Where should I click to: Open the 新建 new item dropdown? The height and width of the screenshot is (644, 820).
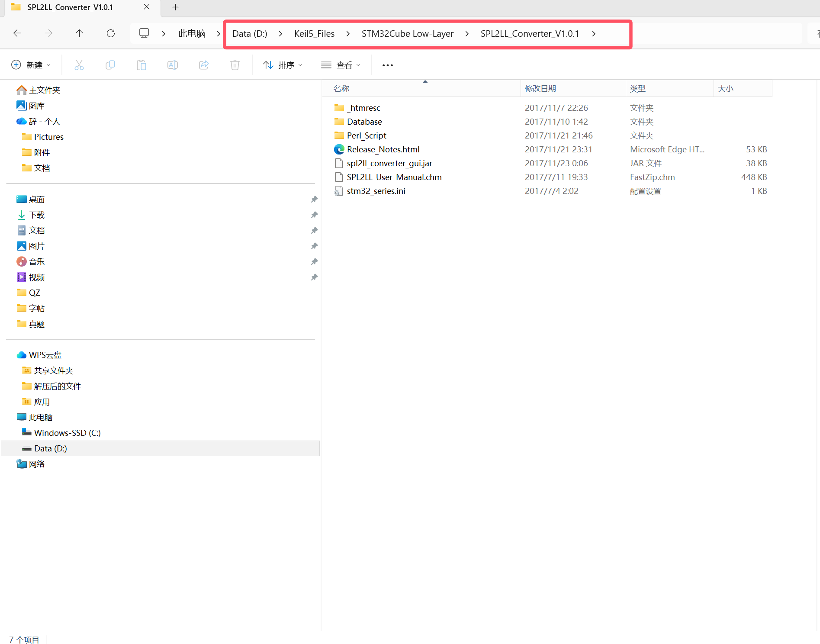[x=31, y=64]
